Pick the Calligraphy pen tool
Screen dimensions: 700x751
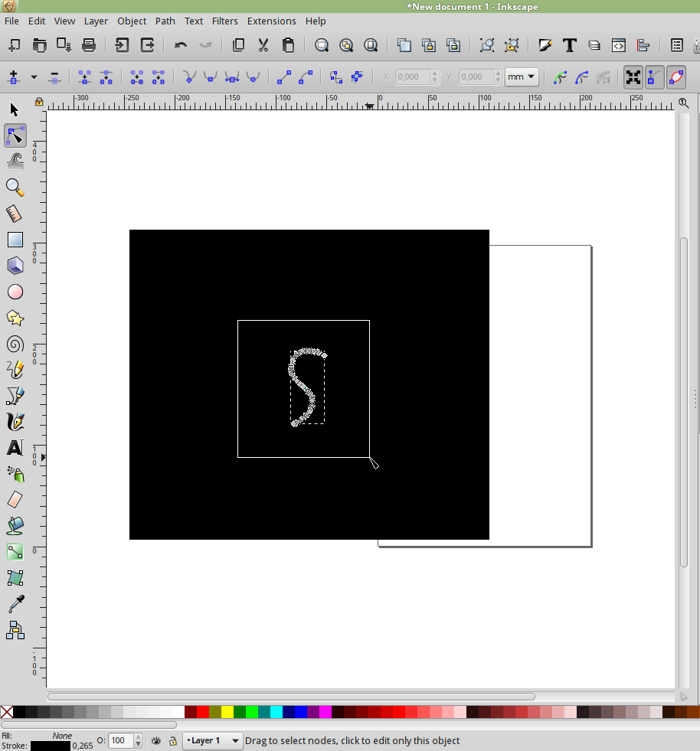(15, 423)
